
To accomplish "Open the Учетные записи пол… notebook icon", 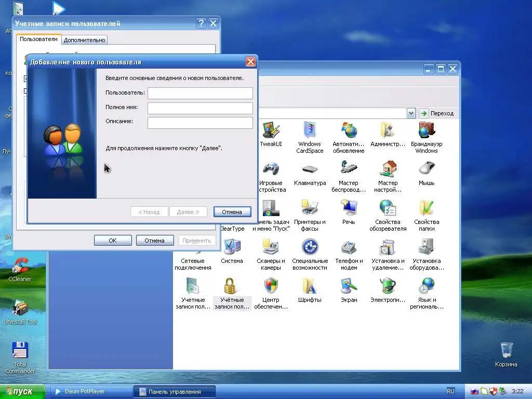I will tap(193, 286).
